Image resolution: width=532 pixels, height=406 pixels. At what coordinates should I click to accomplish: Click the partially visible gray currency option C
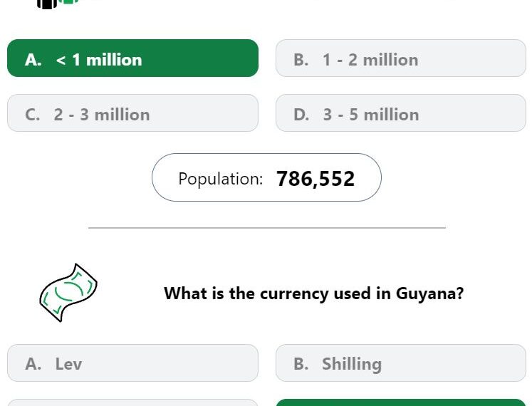pos(132,402)
